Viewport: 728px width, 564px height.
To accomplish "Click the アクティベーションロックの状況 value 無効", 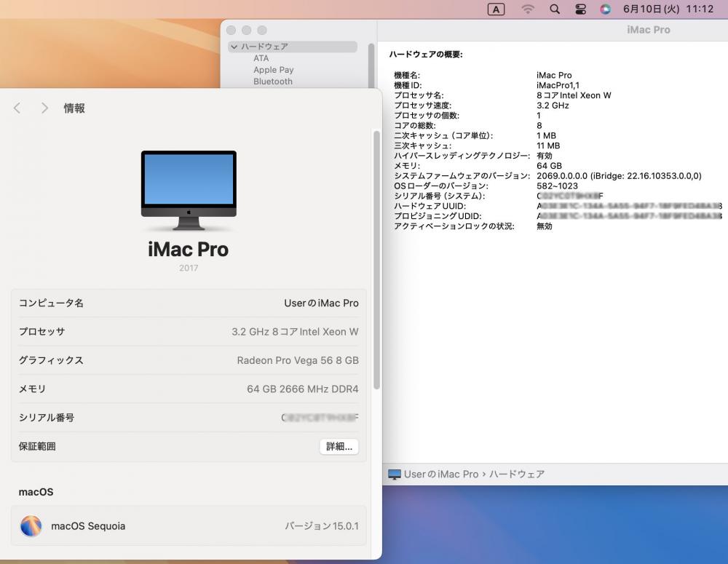I will click(x=544, y=226).
